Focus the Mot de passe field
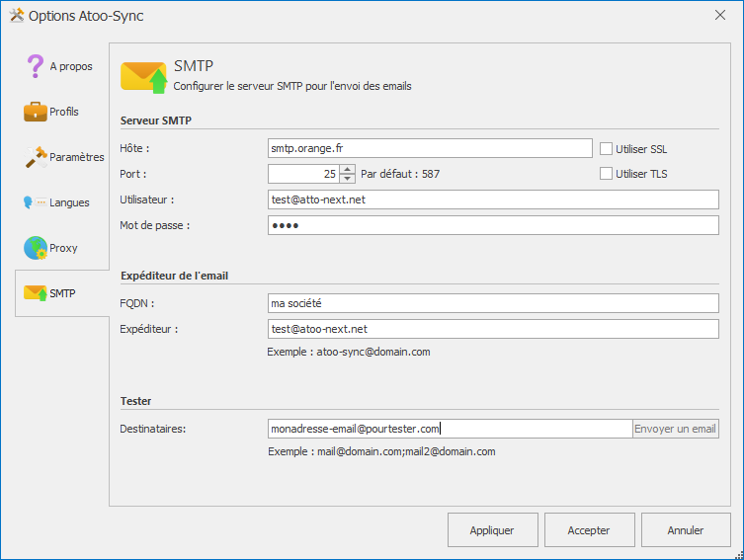The height and width of the screenshot is (560, 744). point(492,225)
